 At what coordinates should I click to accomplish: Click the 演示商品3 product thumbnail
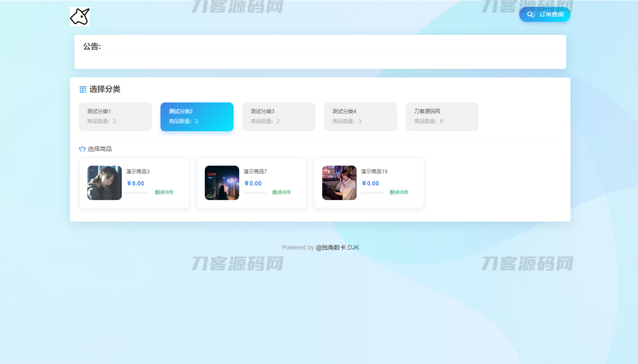(x=104, y=182)
